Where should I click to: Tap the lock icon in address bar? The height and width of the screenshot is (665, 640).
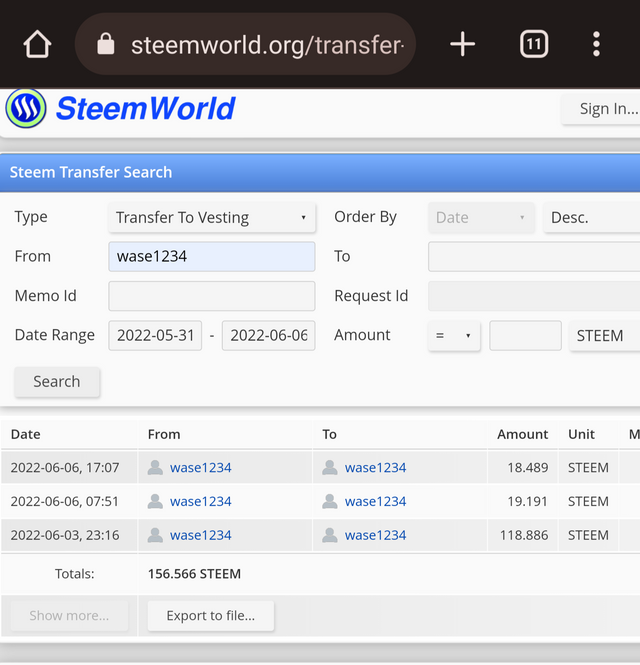(106, 44)
